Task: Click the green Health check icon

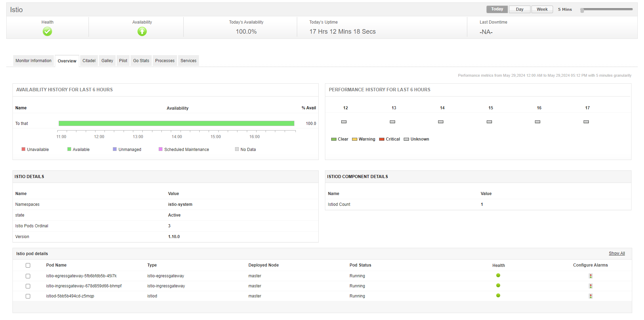Action: point(47,31)
